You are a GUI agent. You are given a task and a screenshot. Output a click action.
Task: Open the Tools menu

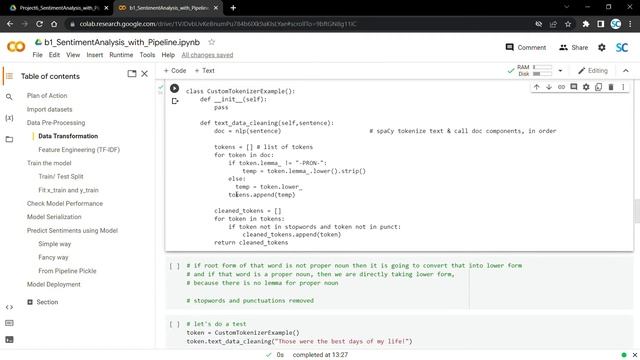pyautogui.click(x=147, y=55)
